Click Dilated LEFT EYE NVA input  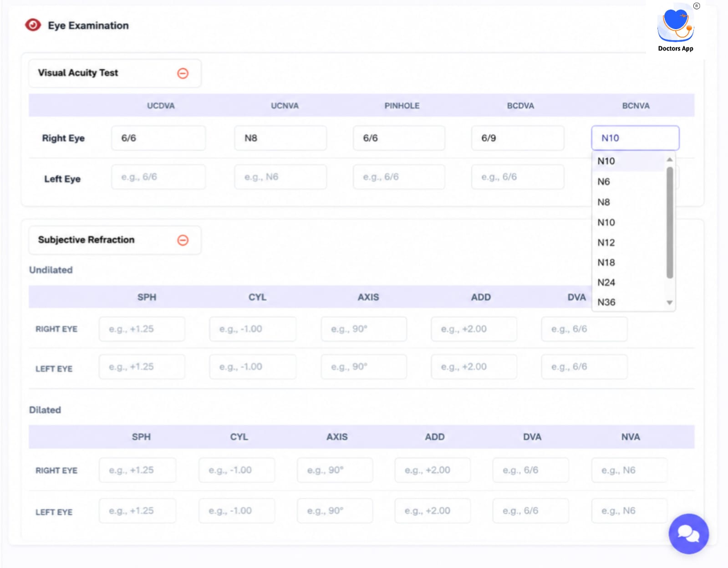[629, 511]
